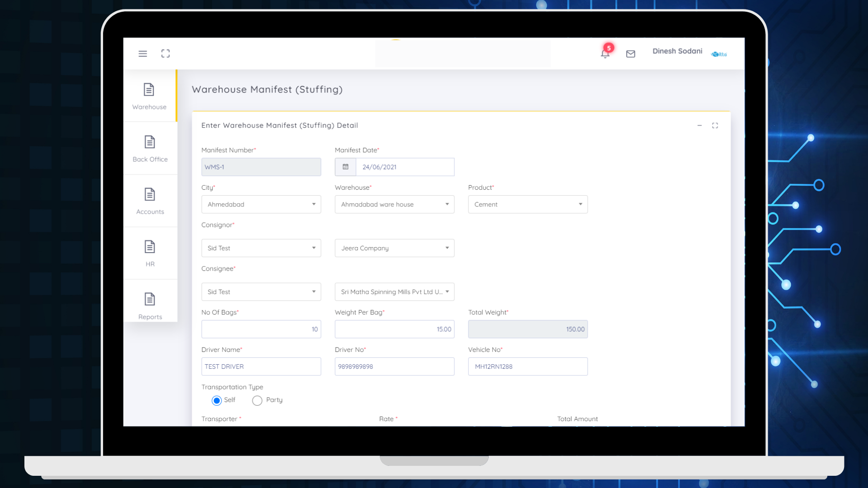Image resolution: width=868 pixels, height=488 pixels.
Task: Click the user avatar logo beside Dinesh Sodani
Action: [x=719, y=54]
